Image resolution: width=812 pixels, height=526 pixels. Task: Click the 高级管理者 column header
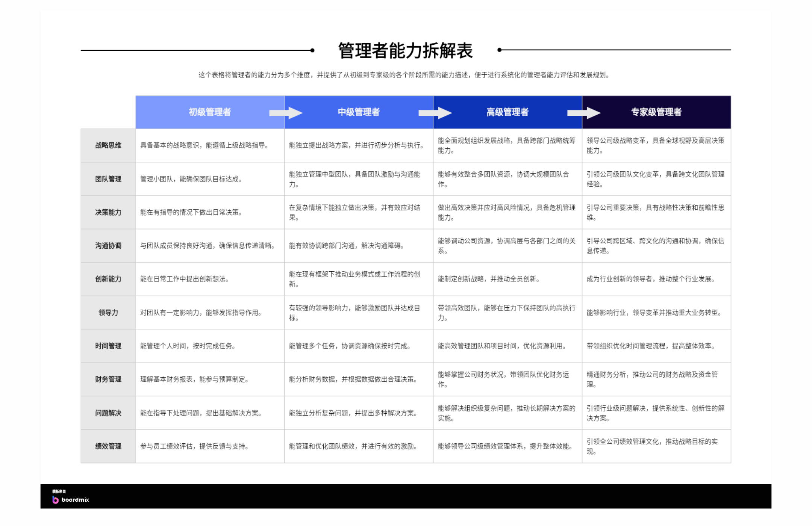(x=507, y=112)
